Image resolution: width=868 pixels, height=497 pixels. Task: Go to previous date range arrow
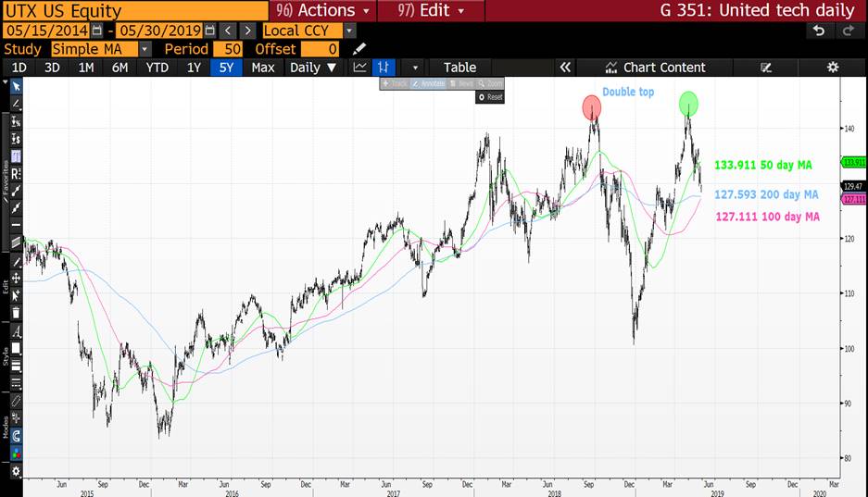coord(228,31)
